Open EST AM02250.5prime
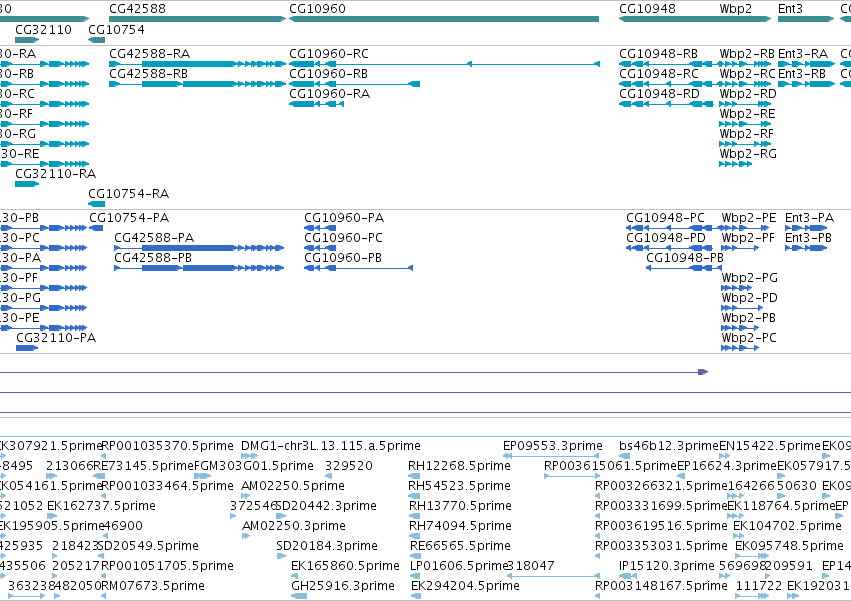Screen dimensions: 851x601 (293, 486)
